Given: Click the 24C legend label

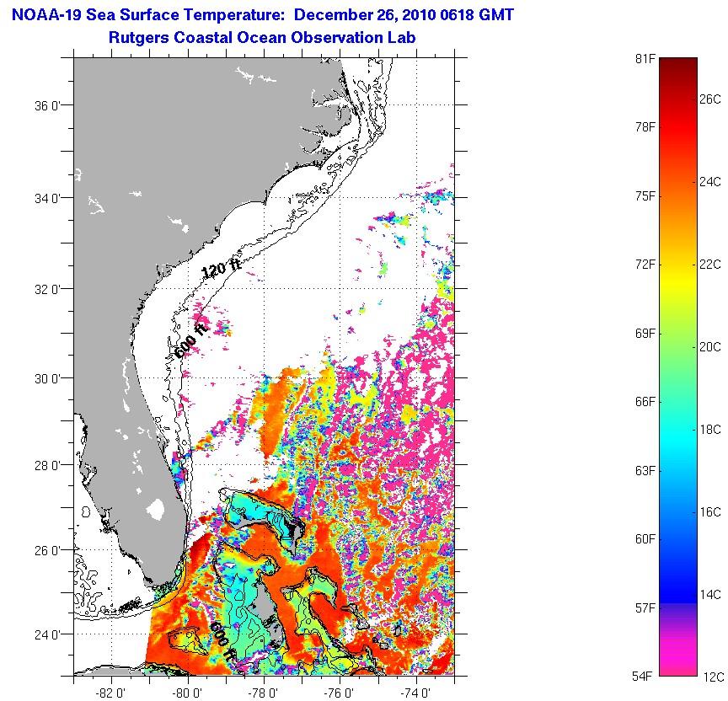Looking at the screenshot, I should (710, 182).
